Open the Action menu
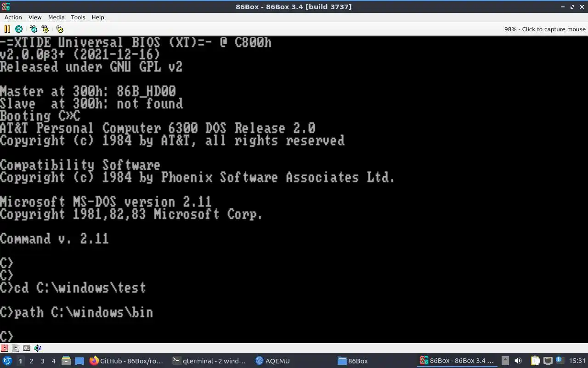Viewport: 588px width, 368px height. coord(13,17)
